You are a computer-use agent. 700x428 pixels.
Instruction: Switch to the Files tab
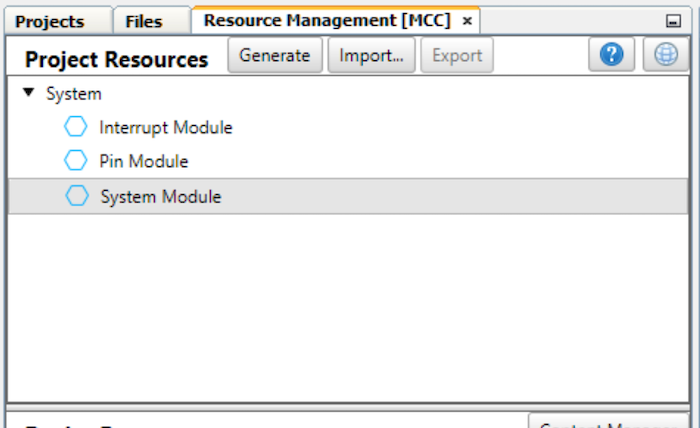point(144,21)
